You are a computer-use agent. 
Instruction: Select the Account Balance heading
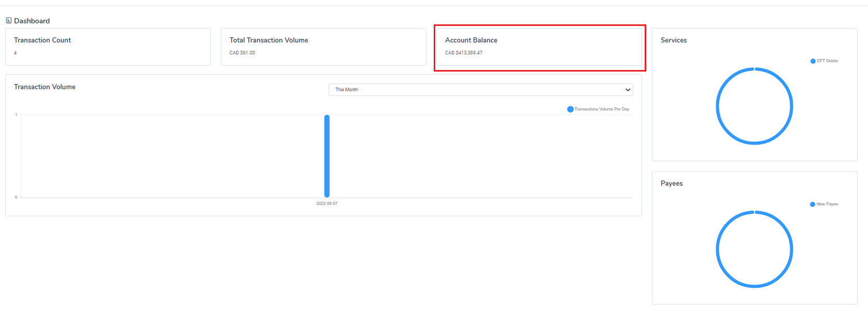click(471, 40)
